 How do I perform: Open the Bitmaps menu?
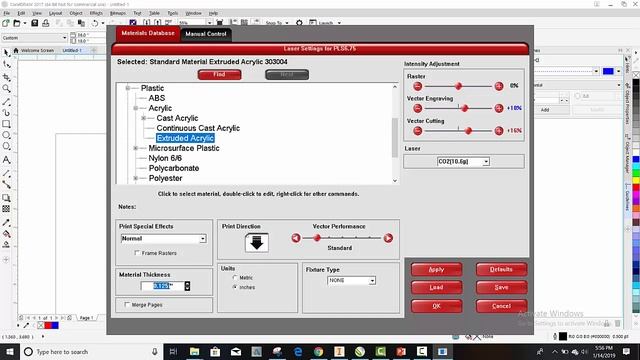pyautogui.click(x=118, y=13)
